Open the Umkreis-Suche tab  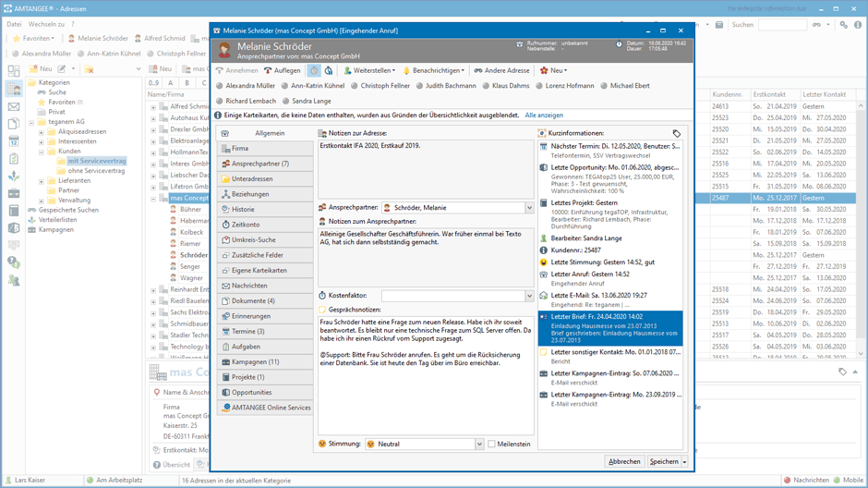(x=265, y=240)
